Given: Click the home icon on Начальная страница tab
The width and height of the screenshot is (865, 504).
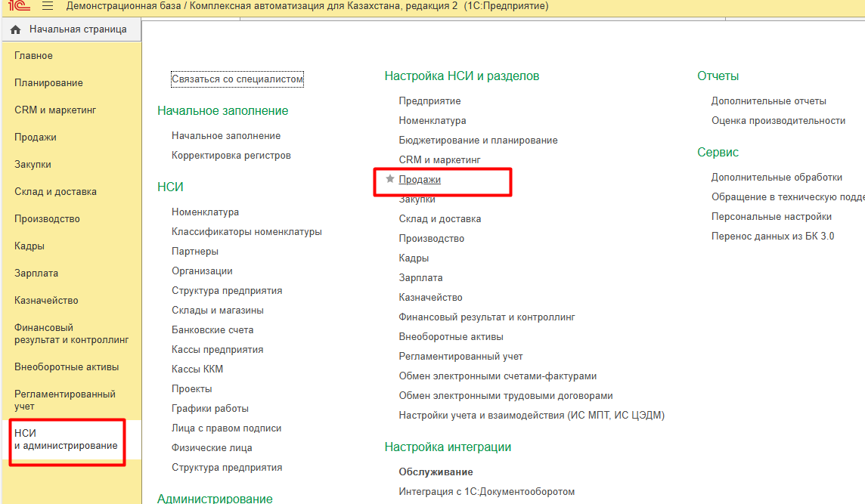Looking at the screenshot, I should 16,30.
